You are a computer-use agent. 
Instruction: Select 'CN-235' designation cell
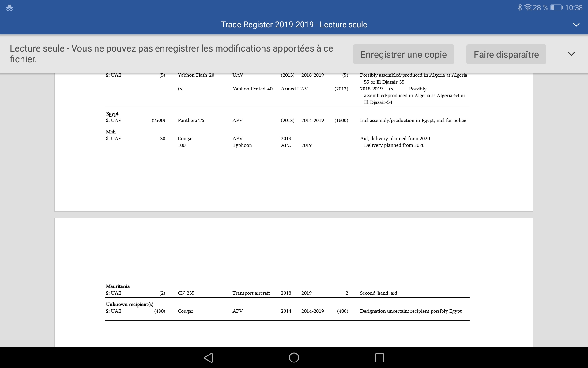point(186,293)
